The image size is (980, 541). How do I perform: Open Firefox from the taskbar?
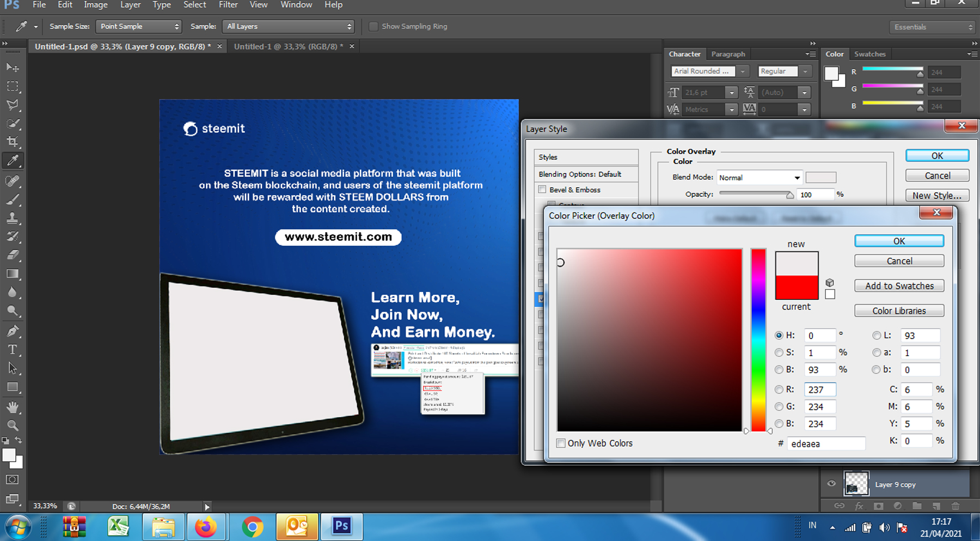tap(206, 527)
